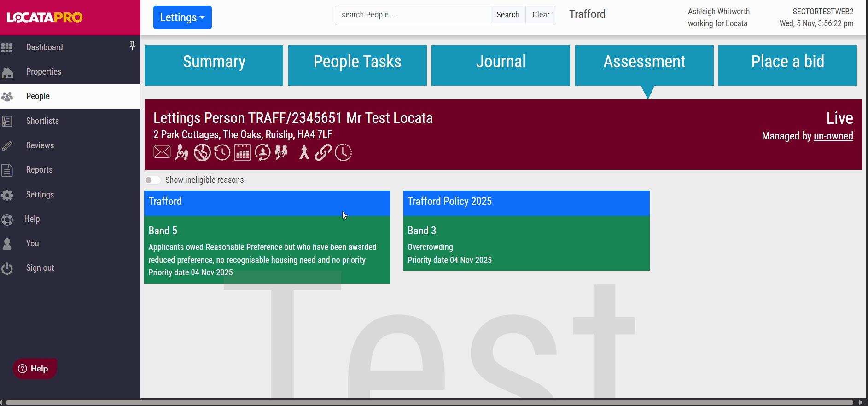Image resolution: width=868 pixels, height=406 pixels.
Task: Click the LocataPro logo
Action: click(45, 17)
